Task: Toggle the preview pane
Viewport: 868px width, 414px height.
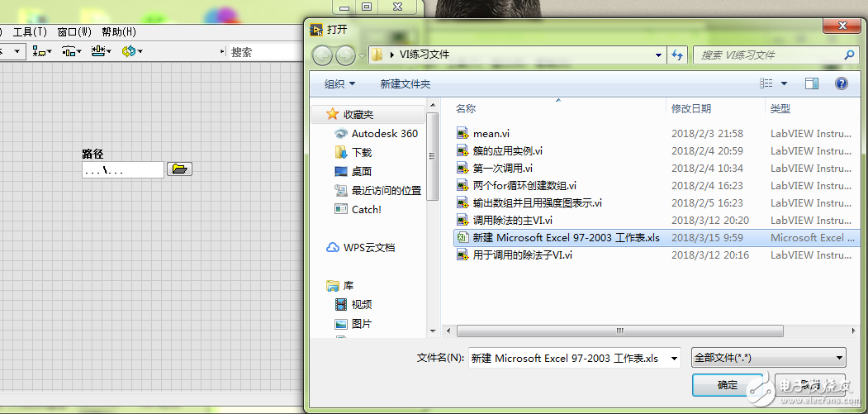Action: pos(812,83)
